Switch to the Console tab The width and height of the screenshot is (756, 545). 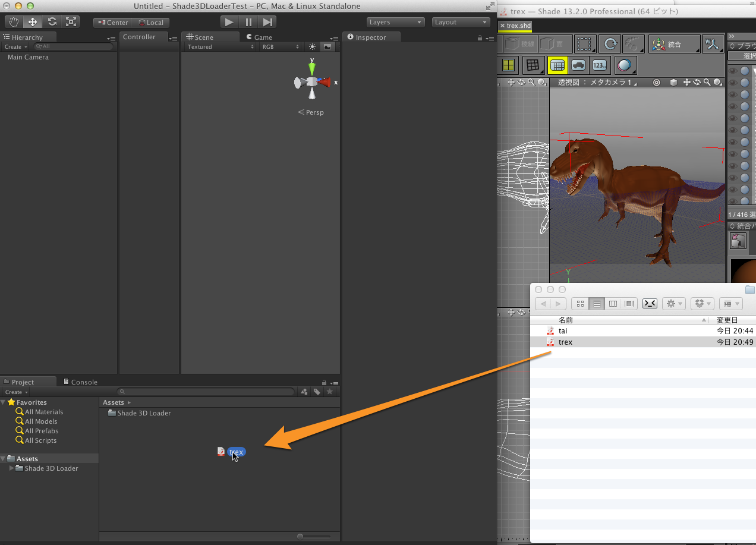tap(80, 382)
